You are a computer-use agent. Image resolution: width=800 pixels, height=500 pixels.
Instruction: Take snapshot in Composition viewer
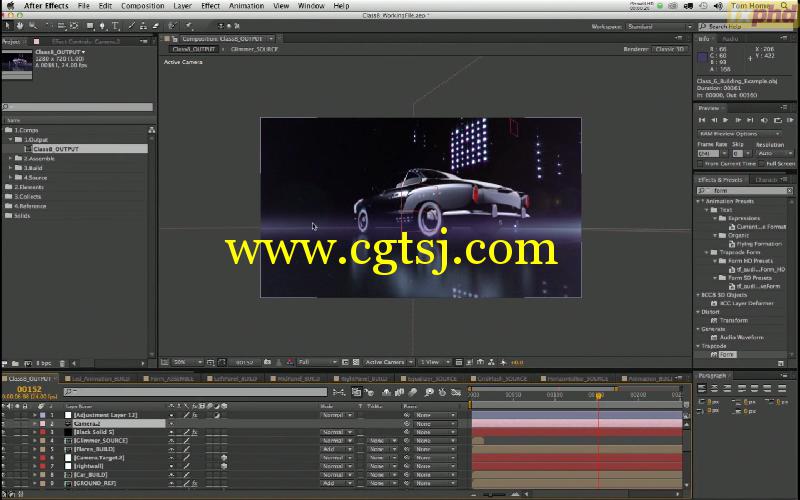click(x=267, y=362)
